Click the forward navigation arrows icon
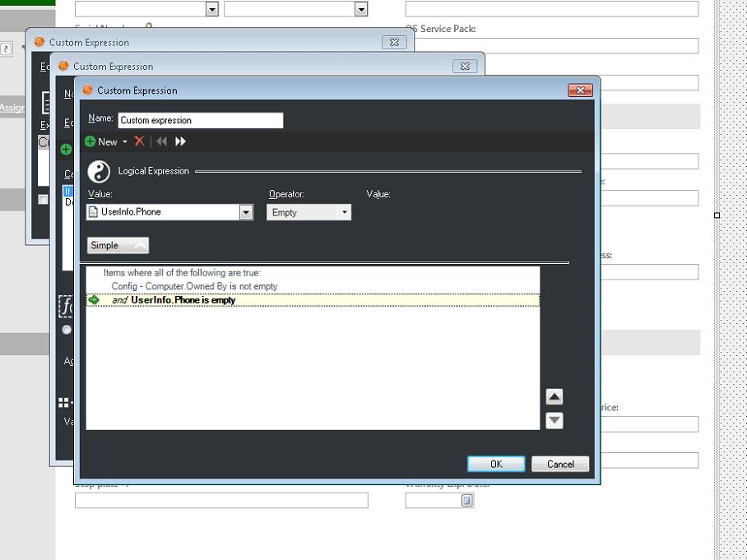747x560 pixels. pyautogui.click(x=181, y=141)
